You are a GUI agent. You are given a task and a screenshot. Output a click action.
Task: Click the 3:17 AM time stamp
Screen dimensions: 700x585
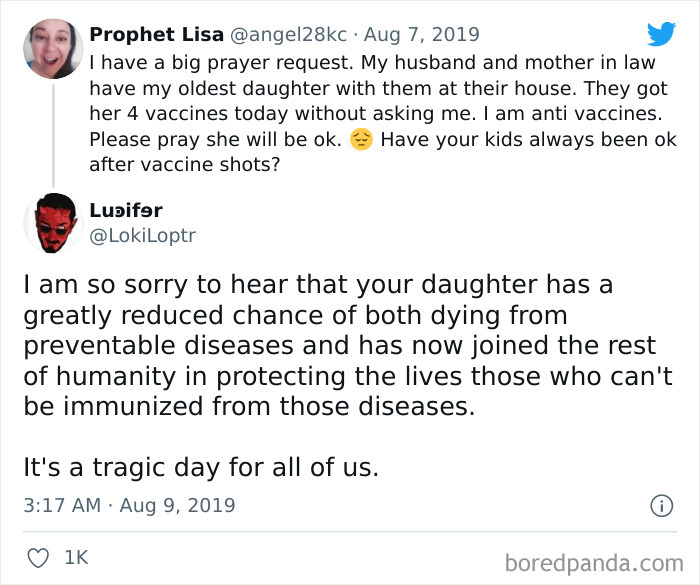tap(62, 505)
